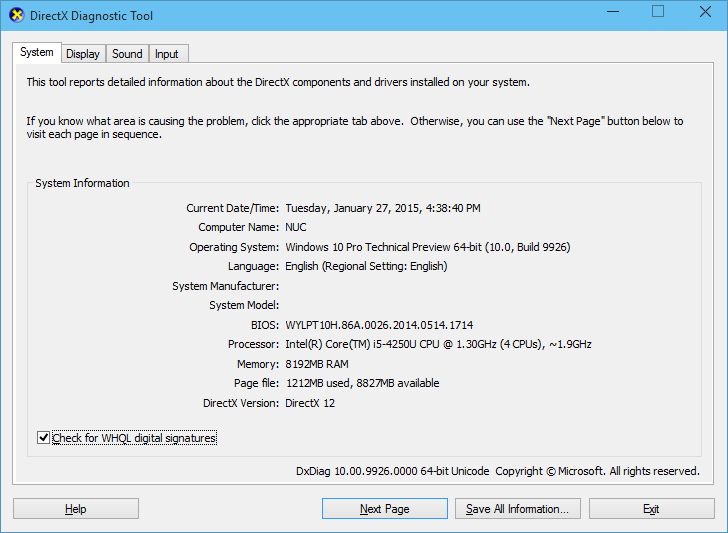This screenshot has width=728, height=533.
Task: Switch to the Display tab
Action: coord(83,54)
